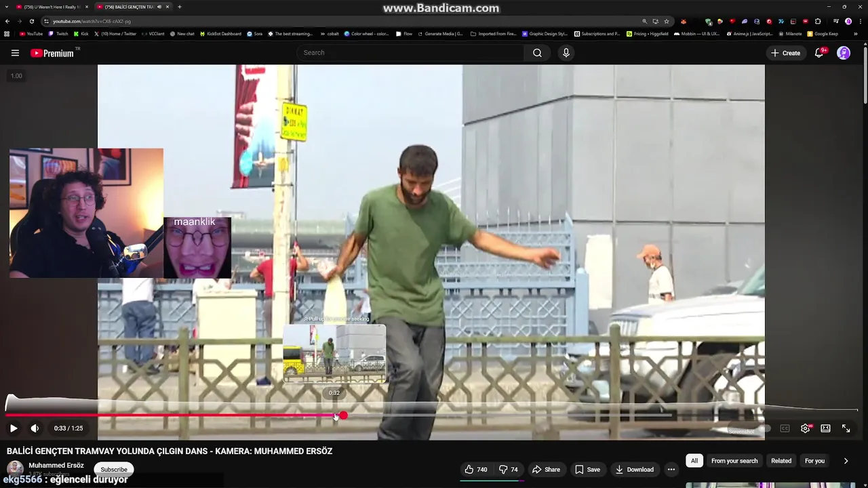Toggle the autoplay switch in player

point(764,428)
